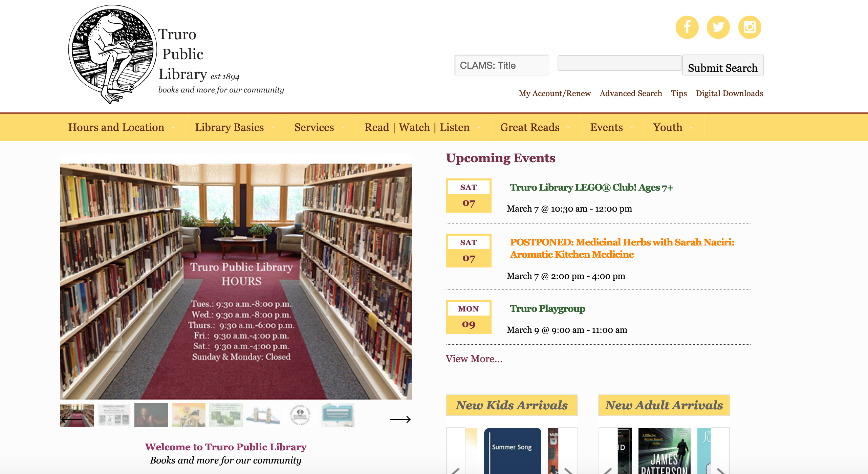
Task: Open the Great Reads menu
Action: point(530,127)
